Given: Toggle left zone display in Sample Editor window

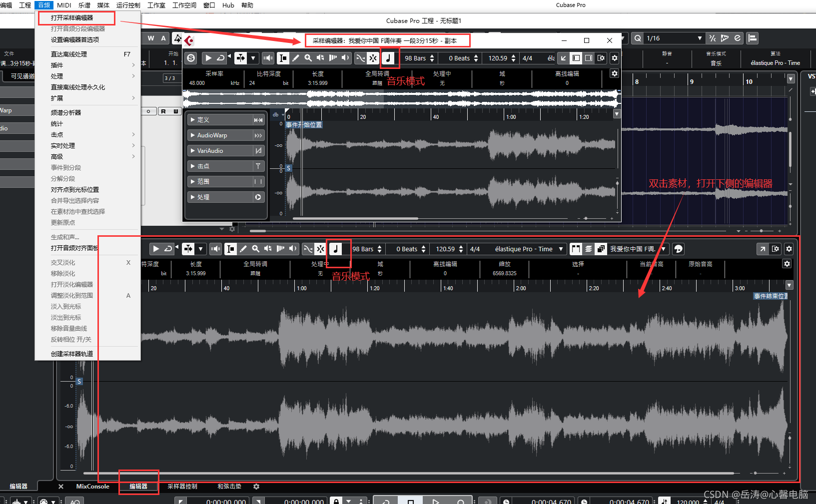Looking at the screenshot, I should point(576,58).
